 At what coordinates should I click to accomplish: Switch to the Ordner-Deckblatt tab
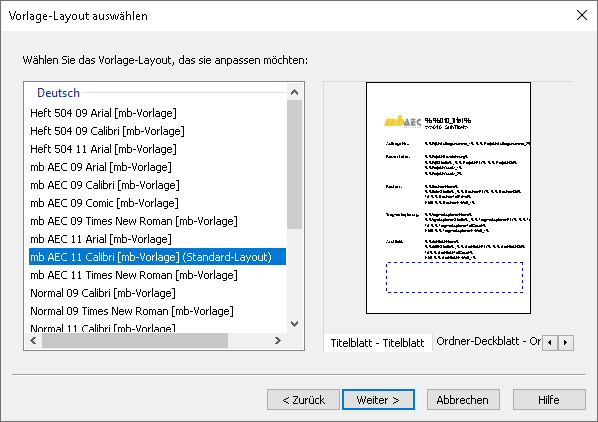(488, 341)
